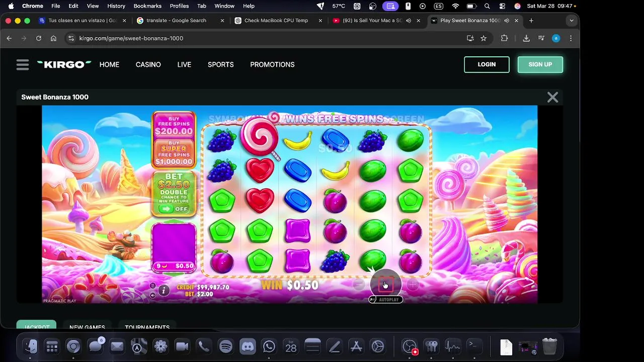This screenshot has width=644, height=362.
Task: Click the CREDIT $99,987.70 value
Action: [x=213, y=287]
